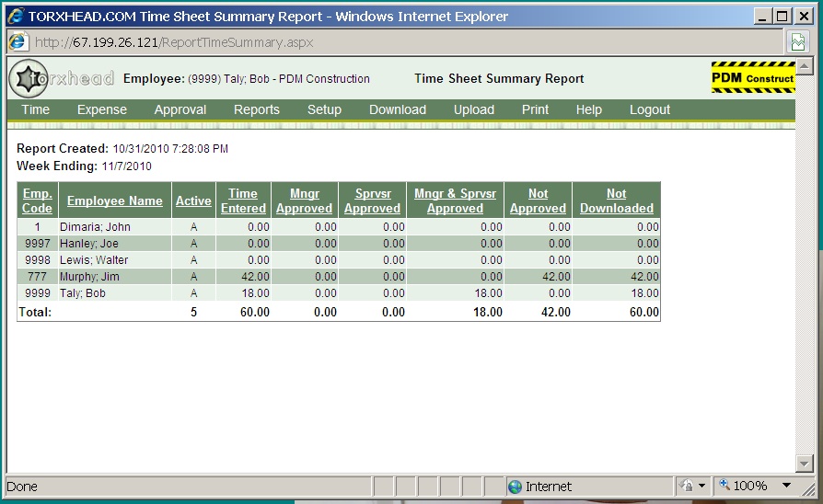
Task: Click the scrollbar up arrow
Action: click(x=805, y=66)
